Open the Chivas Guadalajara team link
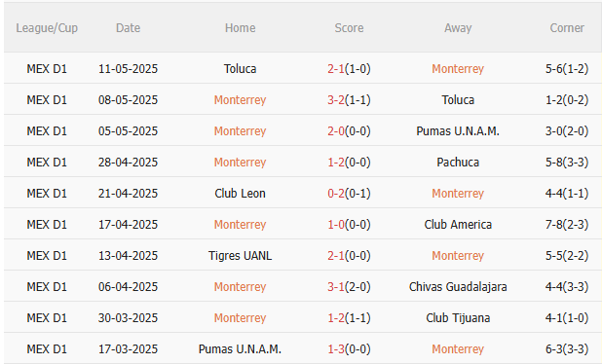The height and width of the screenshot is (364, 602). 458,286
